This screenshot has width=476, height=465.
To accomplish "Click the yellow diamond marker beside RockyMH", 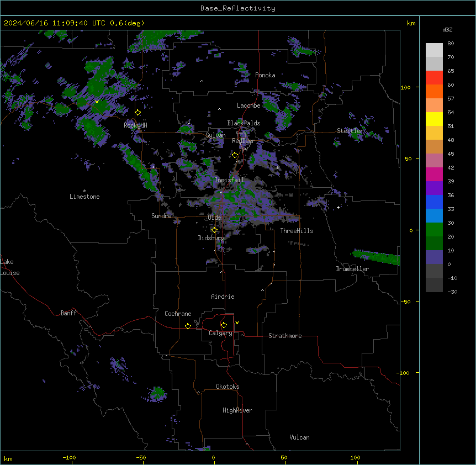I will point(138,113).
